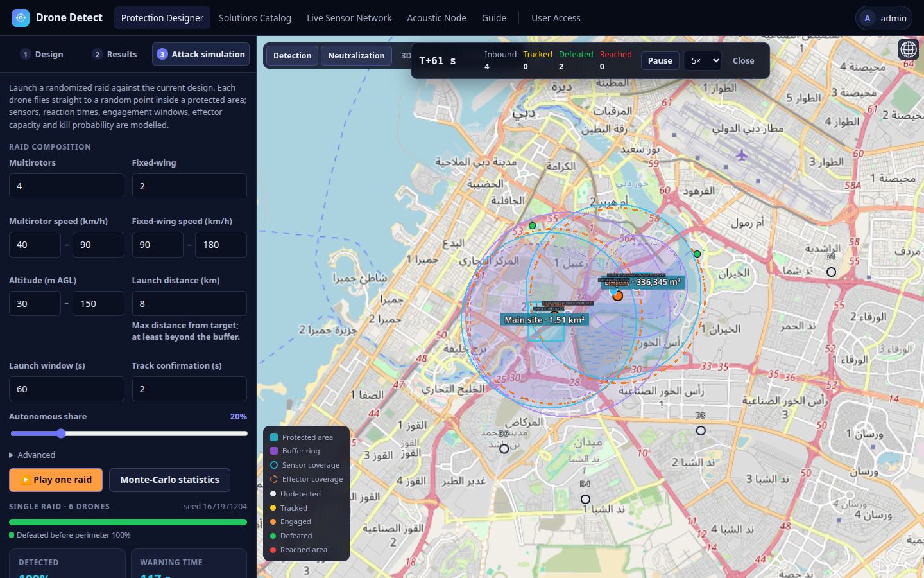Click the maximum altitude field showing 150
924x578 pixels.
click(98, 304)
